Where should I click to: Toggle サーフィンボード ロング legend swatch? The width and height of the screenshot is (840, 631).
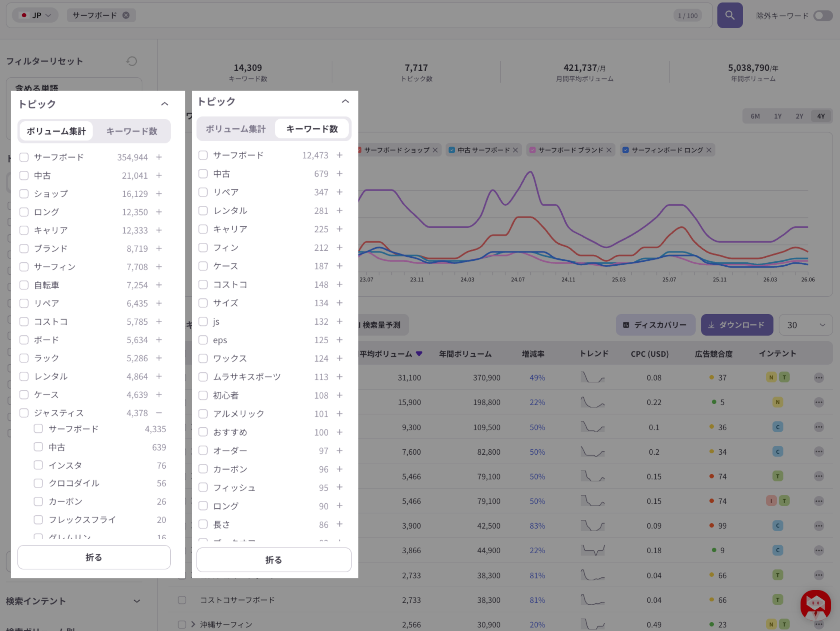[625, 150]
